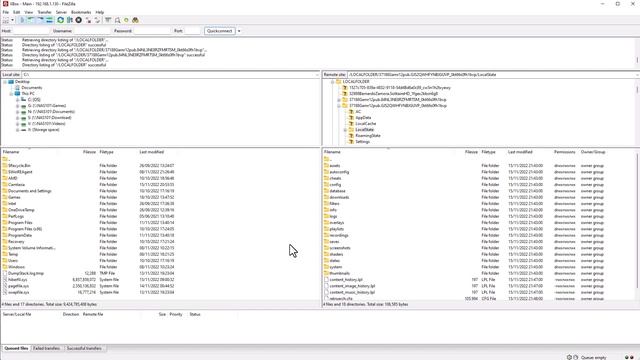Expand the S: NAS Download drive node

[x=18, y=118]
